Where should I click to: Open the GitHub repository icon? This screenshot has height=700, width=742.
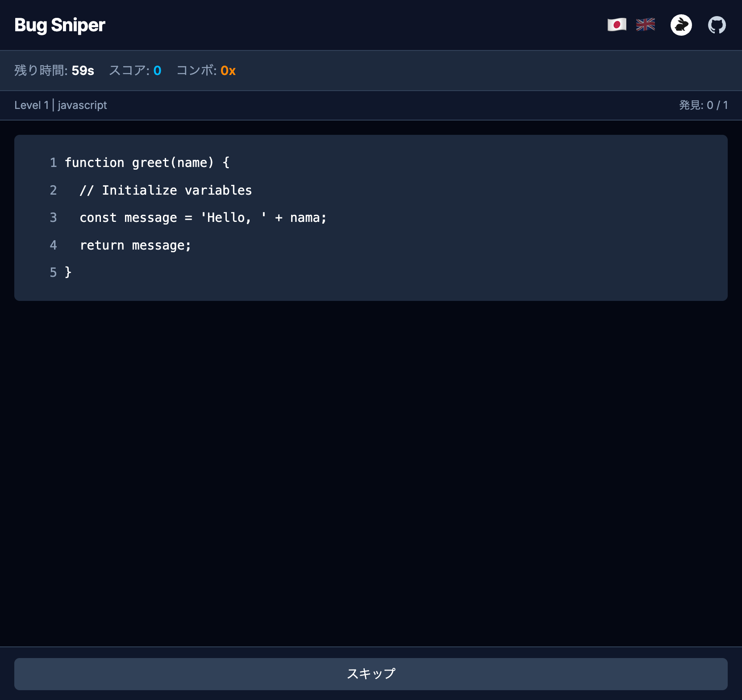[x=717, y=25]
